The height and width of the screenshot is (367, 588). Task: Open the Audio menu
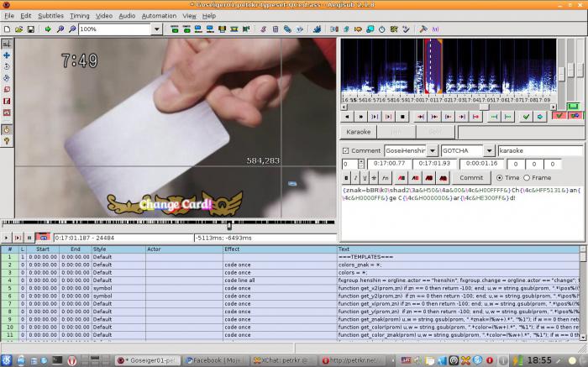(x=127, y=16)
